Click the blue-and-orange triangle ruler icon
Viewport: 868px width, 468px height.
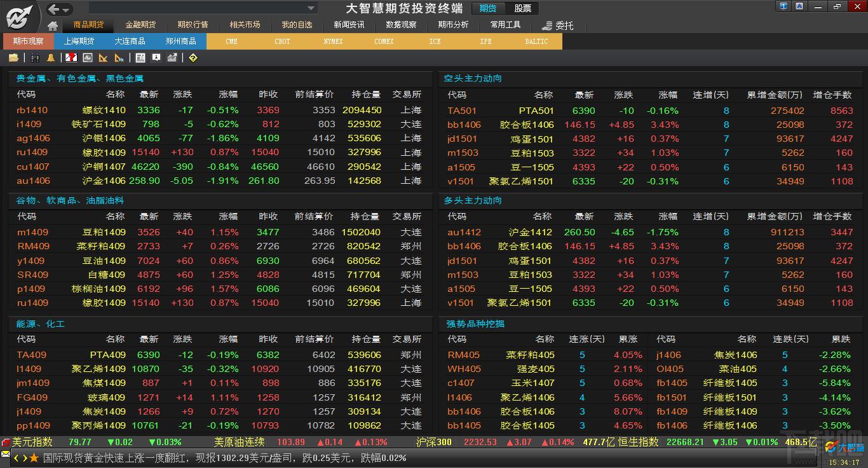click(x=119, y=58)
